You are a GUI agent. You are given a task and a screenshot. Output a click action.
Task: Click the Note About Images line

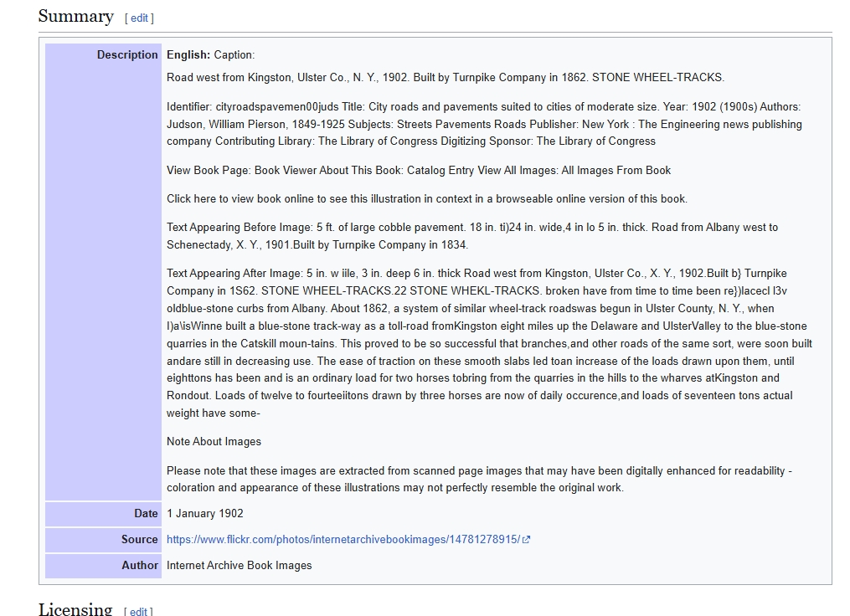click(214, 442)
